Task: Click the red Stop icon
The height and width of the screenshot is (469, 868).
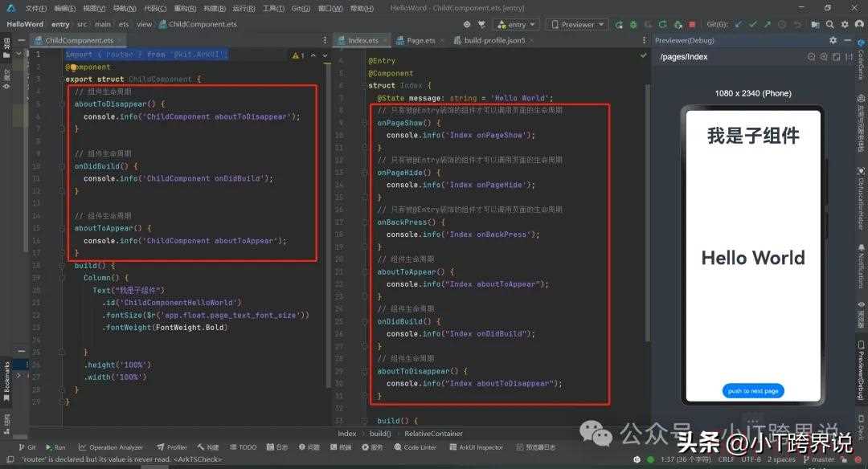Action: point(691,24)
